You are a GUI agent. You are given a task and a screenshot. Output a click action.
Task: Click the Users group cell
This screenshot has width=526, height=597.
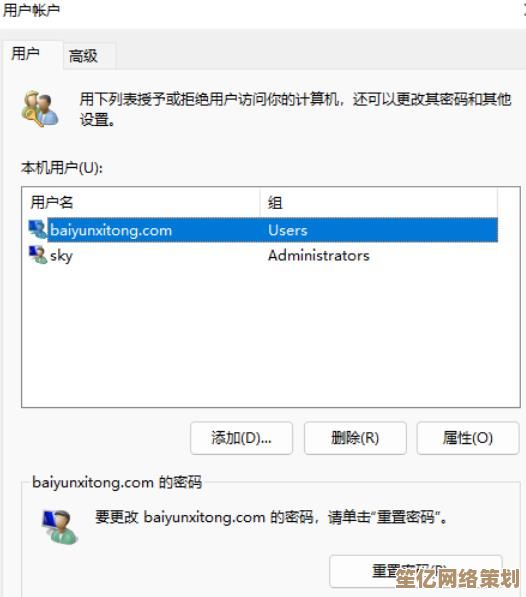(x=288, y=230)
